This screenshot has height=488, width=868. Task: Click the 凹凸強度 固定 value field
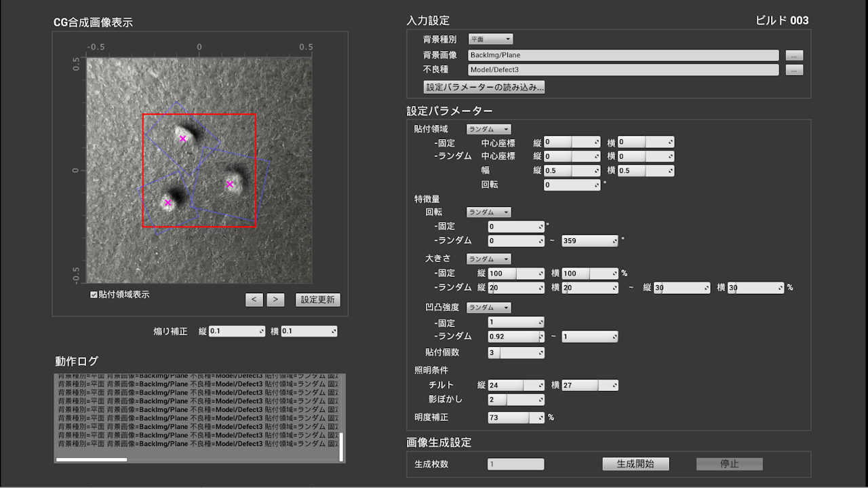(516, 322)
